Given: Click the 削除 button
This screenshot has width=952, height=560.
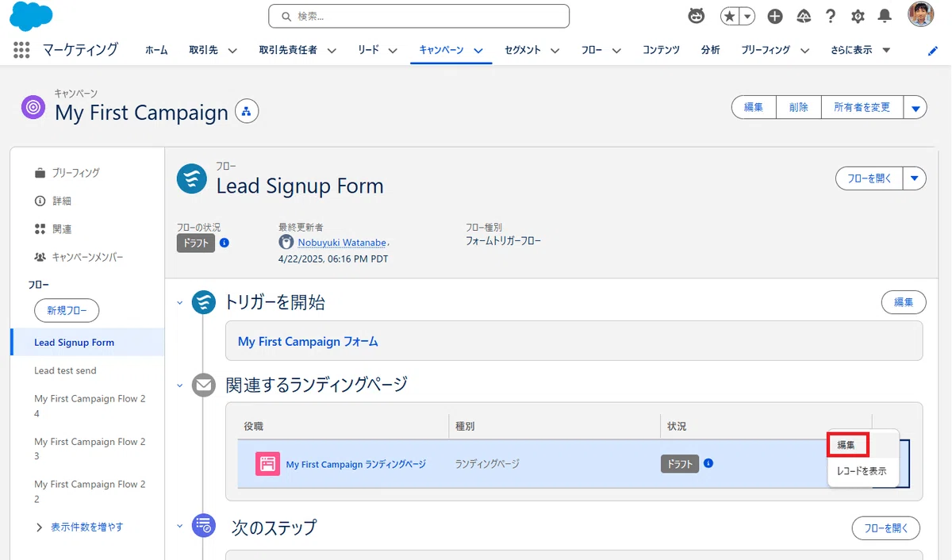Looking at the screenshot, I should [798, 107].
